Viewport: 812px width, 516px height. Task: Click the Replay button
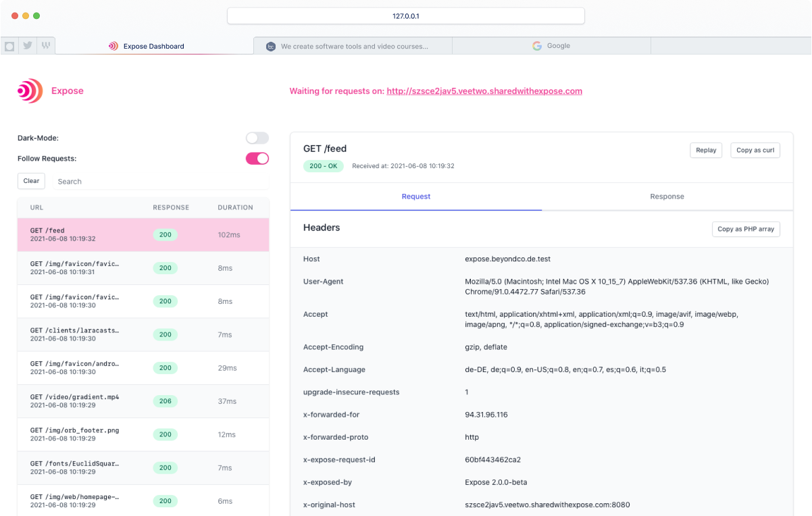(x=706, y=150)
